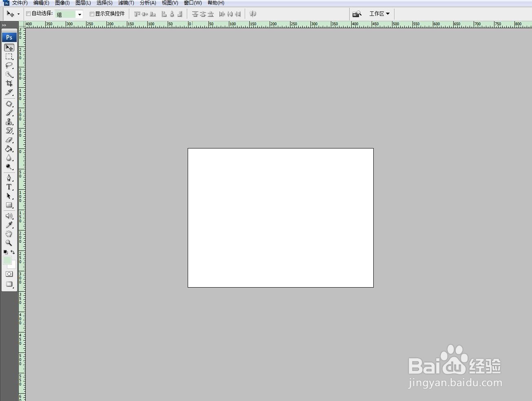The image size is (532, 401).
Task: Open the 选择(S) menu
Action: click(x=104, y=3)
